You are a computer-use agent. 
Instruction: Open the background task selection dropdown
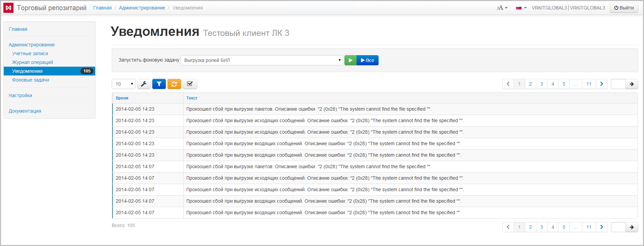[x=262, y=60]
